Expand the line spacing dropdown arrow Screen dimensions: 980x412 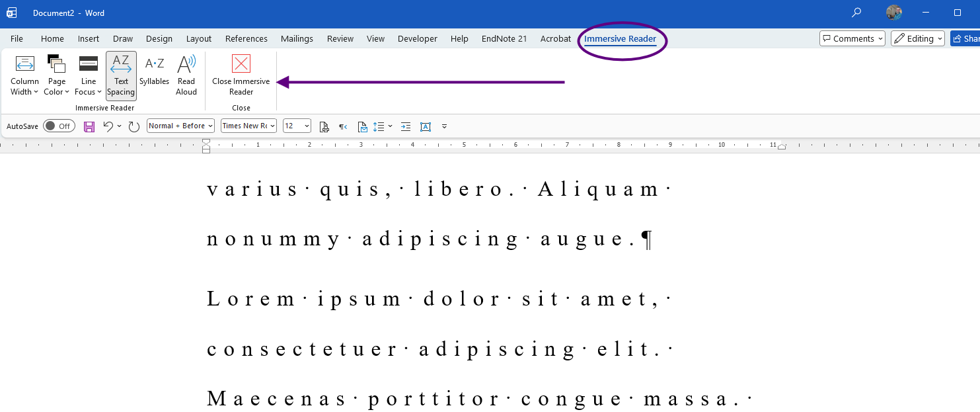(x=390, y=126)
